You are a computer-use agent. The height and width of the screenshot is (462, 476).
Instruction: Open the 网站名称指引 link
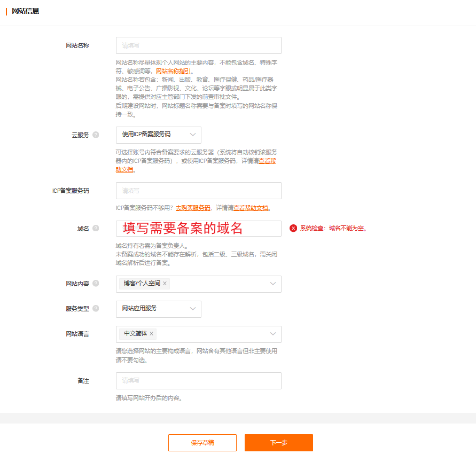[173, 71]
